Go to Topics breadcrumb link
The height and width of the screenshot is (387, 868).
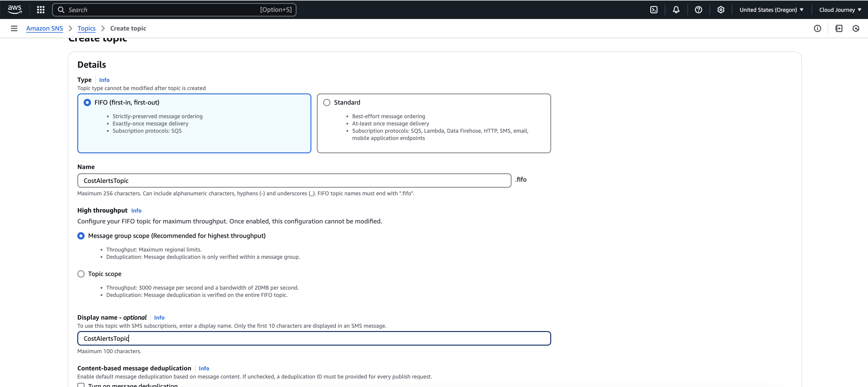[87, 28]
